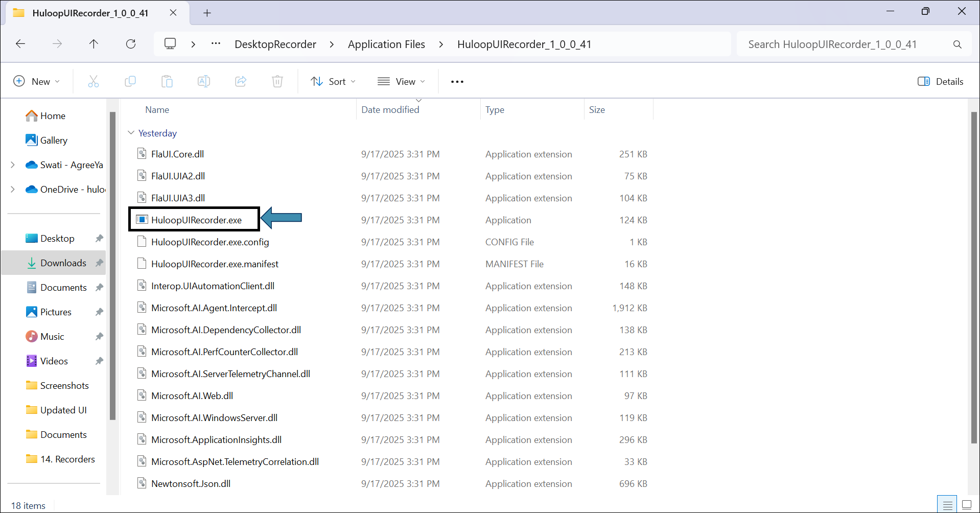The width and height of the screenshot is (980, 513).
Task: Click the Search HuloopUIRecorder_1_0_0_41 field
Action: coord(843,44)
